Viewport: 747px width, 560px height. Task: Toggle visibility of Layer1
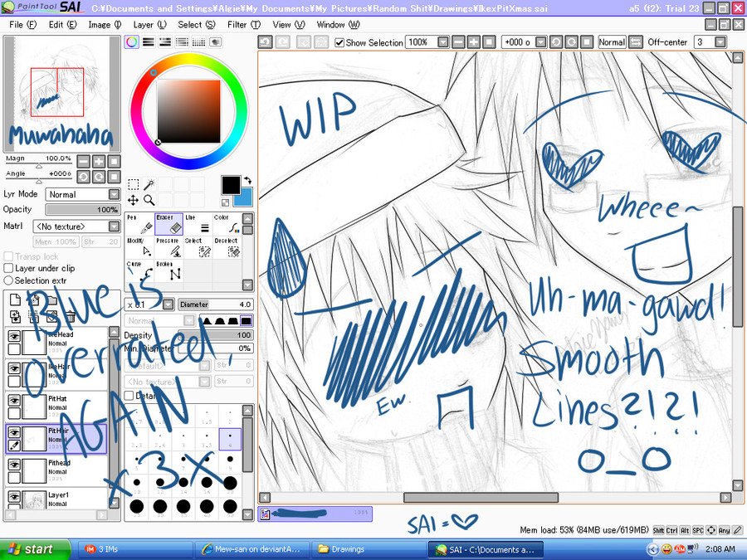coord(14,497)
